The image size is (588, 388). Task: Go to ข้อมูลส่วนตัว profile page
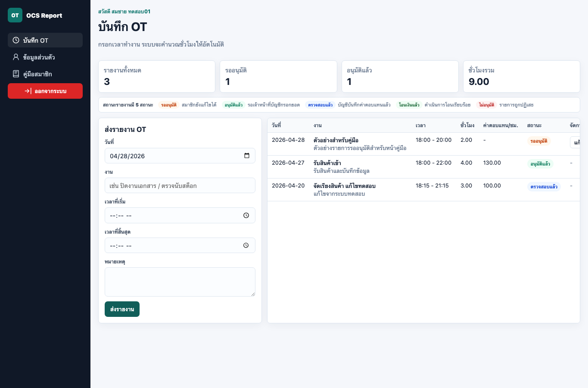click(45, 57)
